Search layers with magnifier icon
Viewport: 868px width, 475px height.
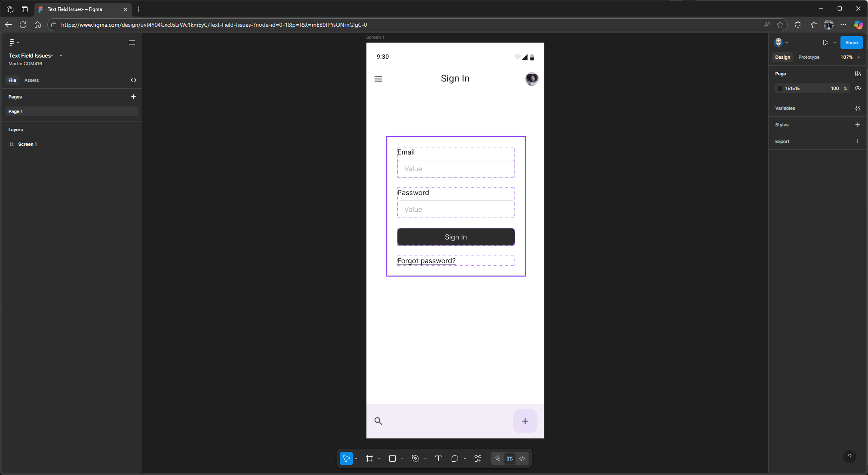[134, 80]
